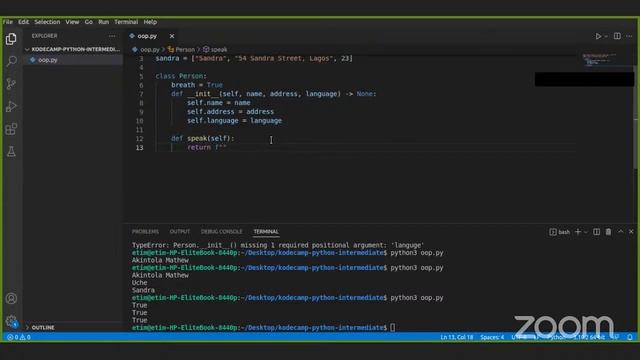640x360 pixels.
Task: Place cursor on line 13 return statement
Action: click(x=207, y=147)
